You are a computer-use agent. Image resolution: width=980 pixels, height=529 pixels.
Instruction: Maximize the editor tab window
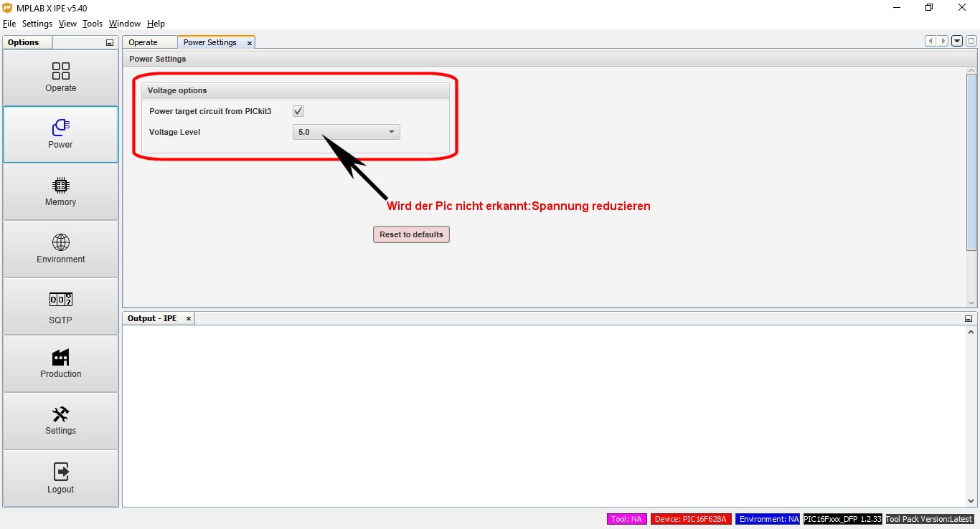[x=971, y=42]
